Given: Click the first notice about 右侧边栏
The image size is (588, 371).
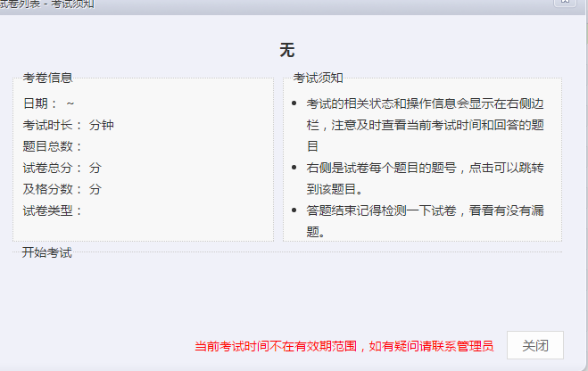Looking at the screenshot, I should pos(426,125).
